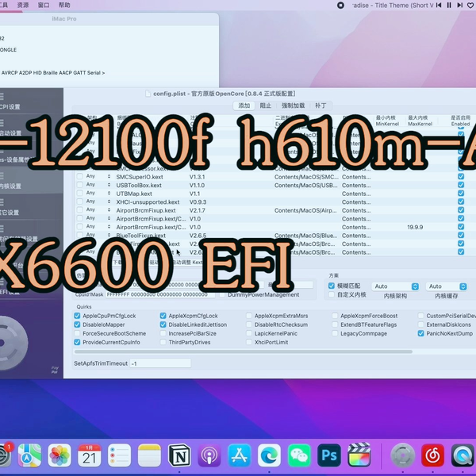Switch to the 阻止 tab
This screenshot has height=476, width=476.
point(265,106)
